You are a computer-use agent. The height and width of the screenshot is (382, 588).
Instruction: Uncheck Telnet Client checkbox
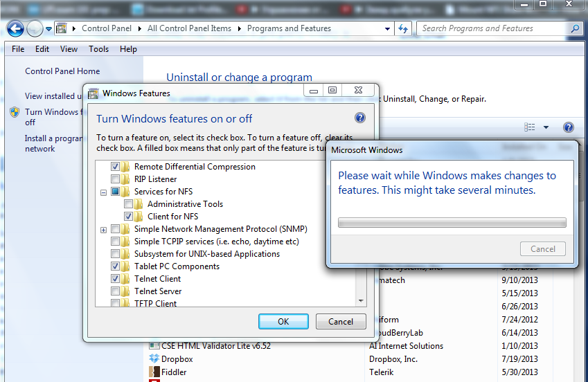click(115, 278)
